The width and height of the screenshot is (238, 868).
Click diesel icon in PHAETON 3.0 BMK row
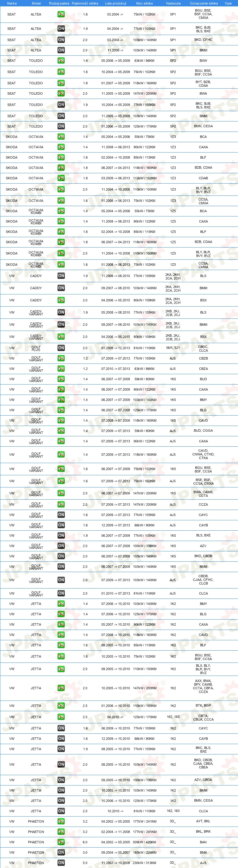61,852
